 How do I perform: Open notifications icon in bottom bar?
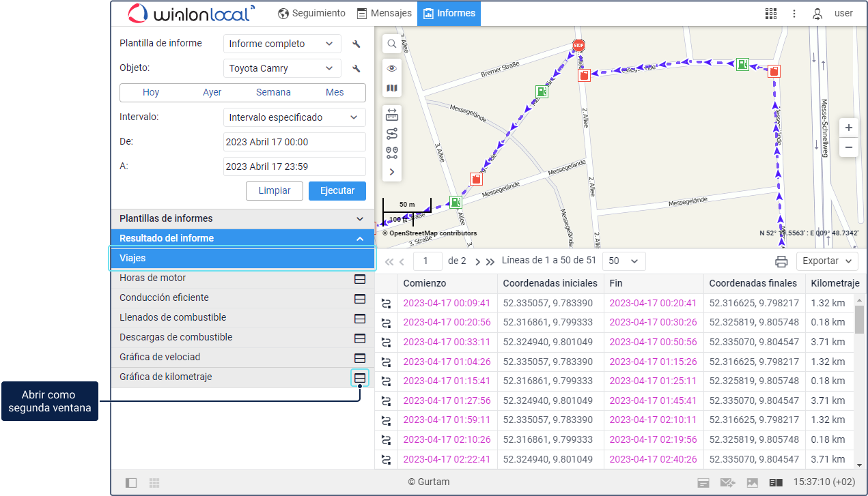[x=703, y=482]
